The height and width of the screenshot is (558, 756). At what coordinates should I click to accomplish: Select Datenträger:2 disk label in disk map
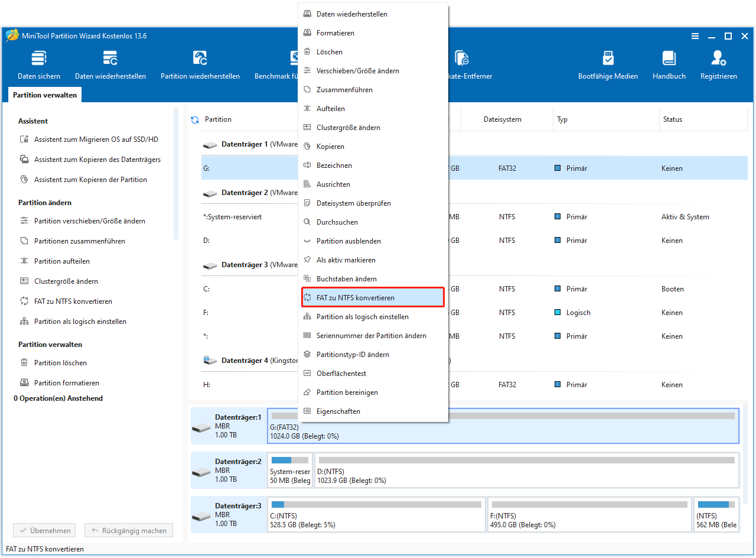(229, 470)
